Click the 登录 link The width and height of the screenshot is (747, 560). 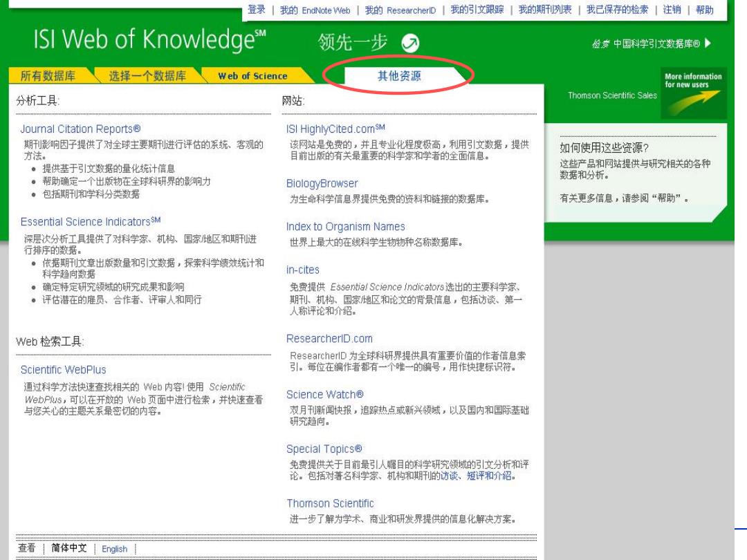click(x=257, y=10)
